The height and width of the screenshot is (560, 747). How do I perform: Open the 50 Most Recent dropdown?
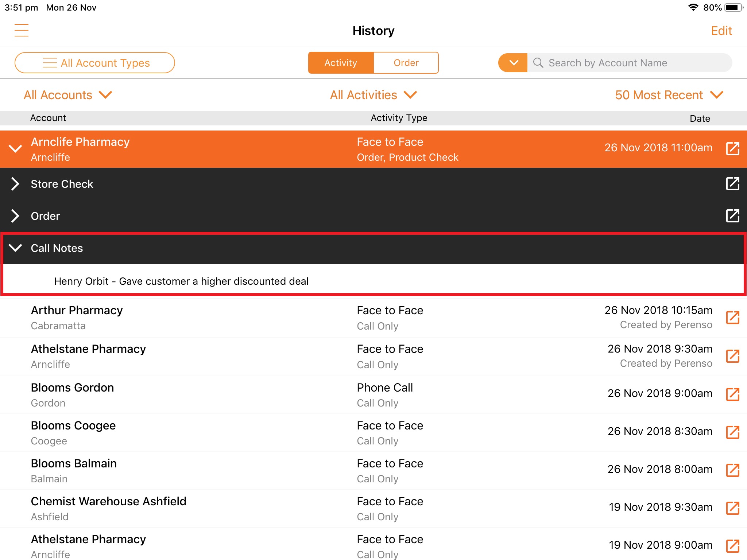tap(669, 95)
